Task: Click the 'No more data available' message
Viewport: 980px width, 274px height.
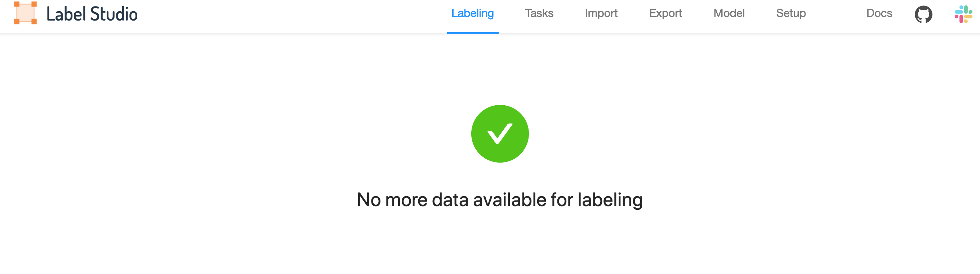Action: [x=500, y=198]
